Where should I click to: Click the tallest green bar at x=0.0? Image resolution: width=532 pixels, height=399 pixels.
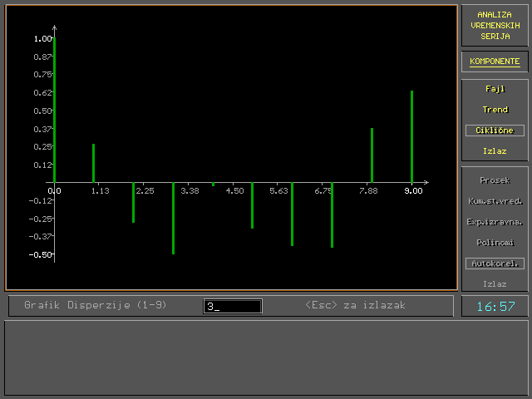point(54,108)
